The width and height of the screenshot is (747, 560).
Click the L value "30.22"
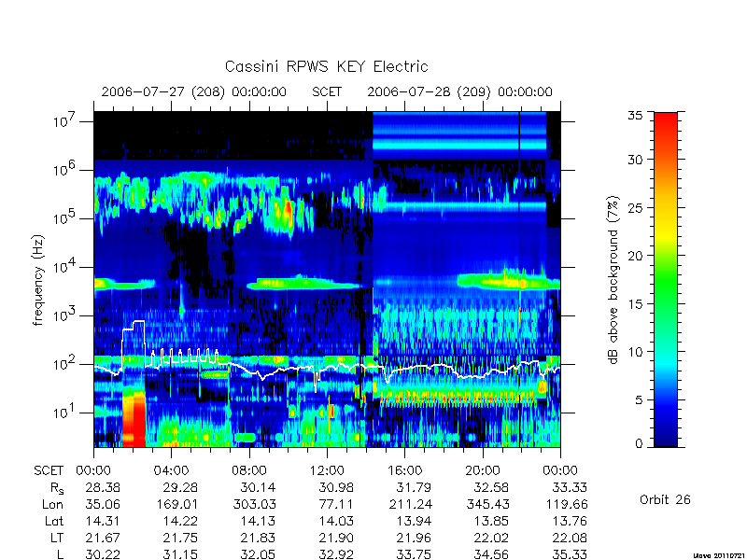tap(103, 554)
